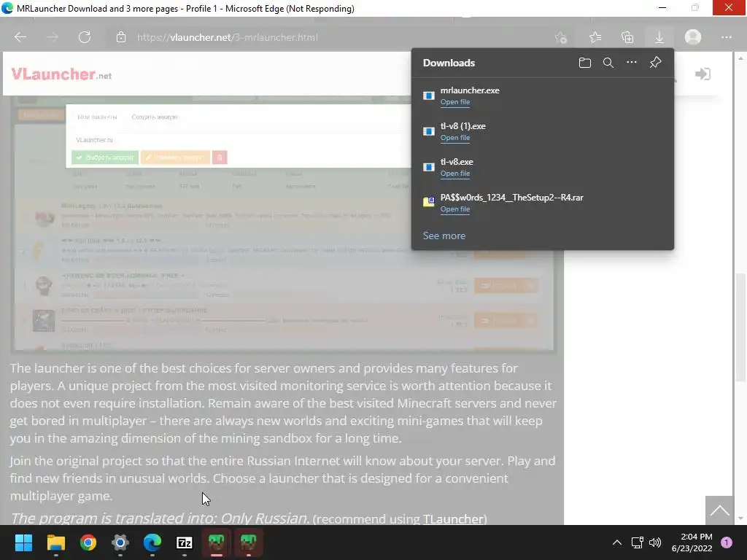Open file link for tl-v8 (1).exe

pos(455,138)
